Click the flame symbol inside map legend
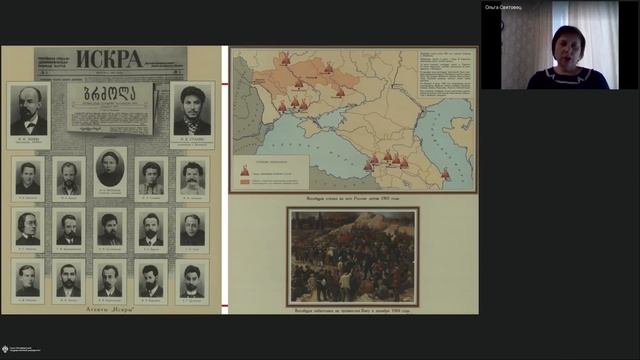 [245, 170]
